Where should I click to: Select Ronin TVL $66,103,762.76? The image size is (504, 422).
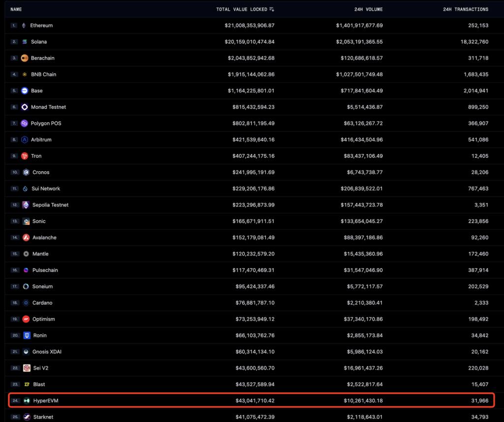click(x=255, y=335)
